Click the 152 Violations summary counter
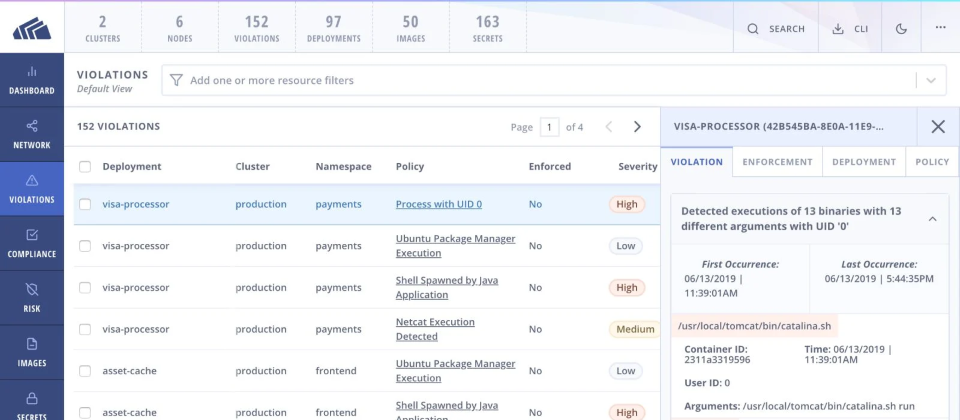960x420 pixels. pyautogui.click(x=257, y=28)
